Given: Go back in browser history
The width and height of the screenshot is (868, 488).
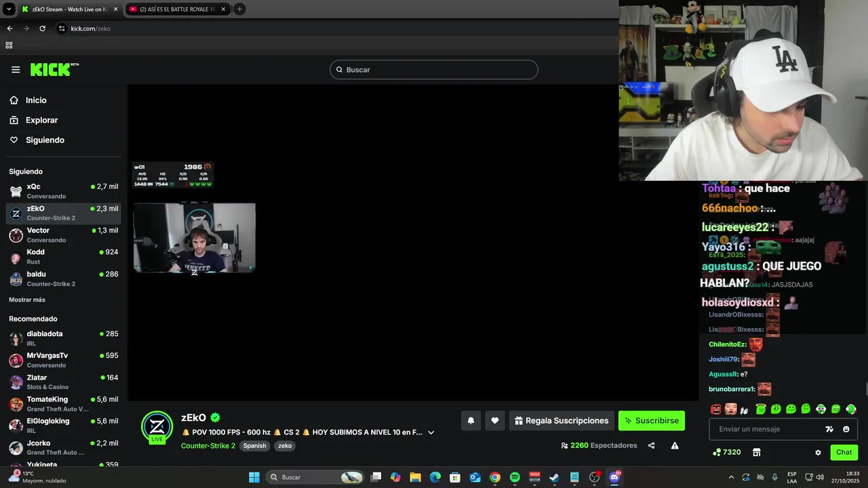Looking at the screenshot, I should [9, 28].
